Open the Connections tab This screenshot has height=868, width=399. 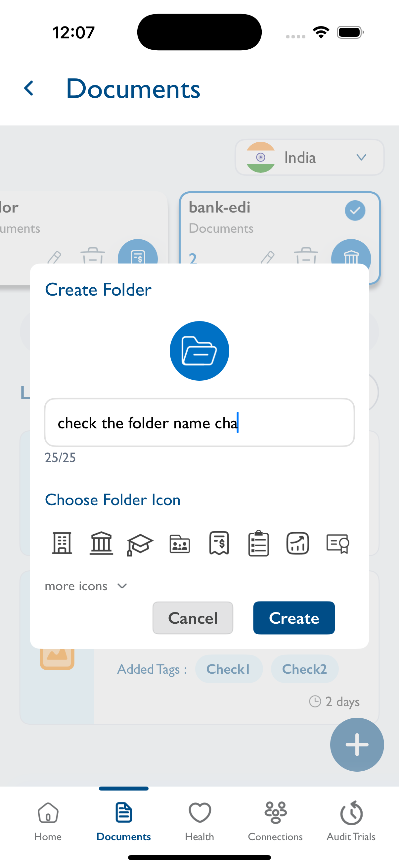click(x=275, y=822)
